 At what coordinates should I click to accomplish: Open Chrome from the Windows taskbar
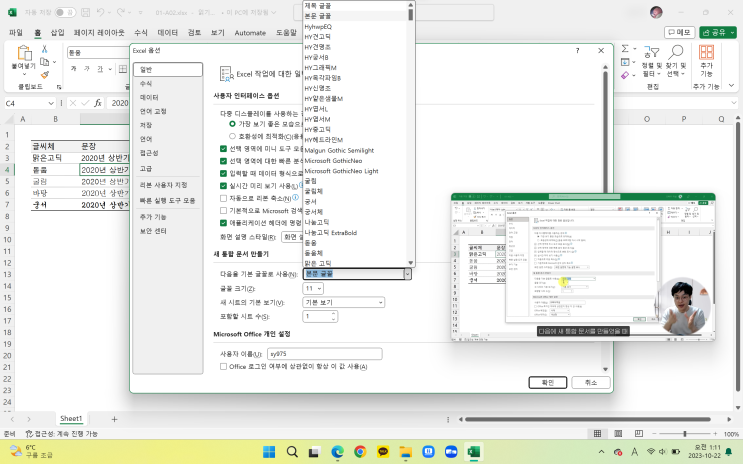pos(360,452)
